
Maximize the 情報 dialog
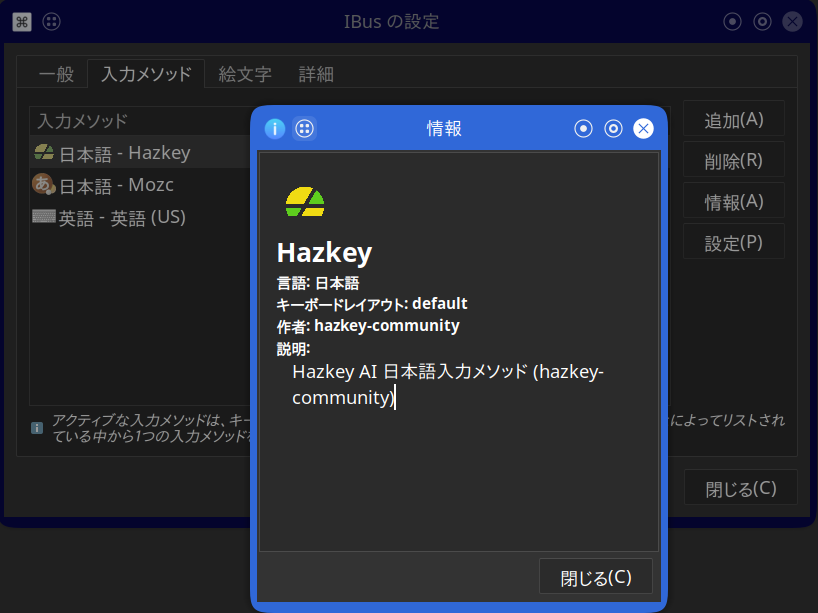coord(614,128)
